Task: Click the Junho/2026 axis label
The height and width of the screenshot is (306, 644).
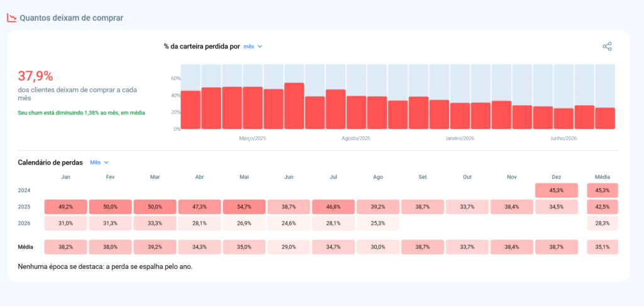Action: click(563, 139)
